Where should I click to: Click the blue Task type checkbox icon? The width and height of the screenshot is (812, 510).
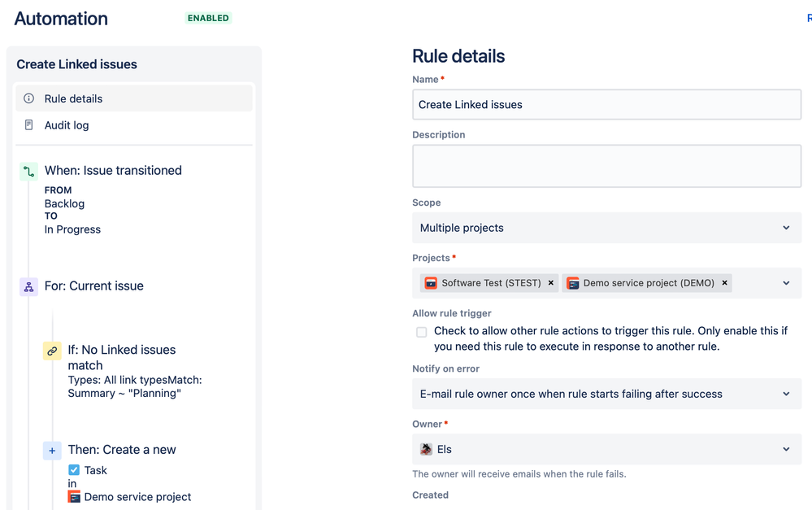pyautogui.click(x=74, y=470)
